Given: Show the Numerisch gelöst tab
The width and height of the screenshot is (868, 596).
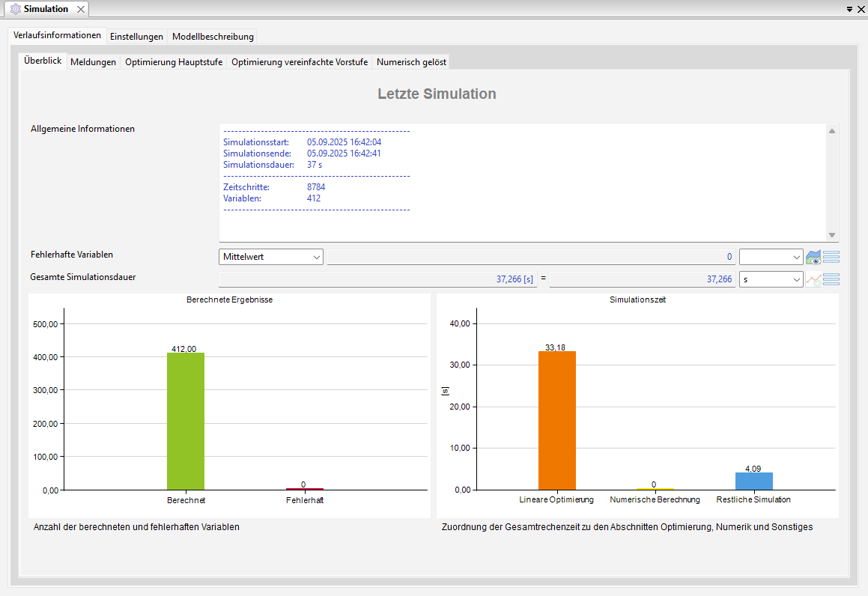Looking at the screenshot, I should click(411, 62).
